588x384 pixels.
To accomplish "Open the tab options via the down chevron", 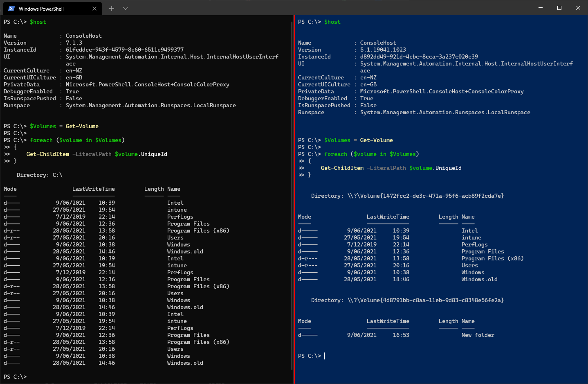I will [125, 8].
